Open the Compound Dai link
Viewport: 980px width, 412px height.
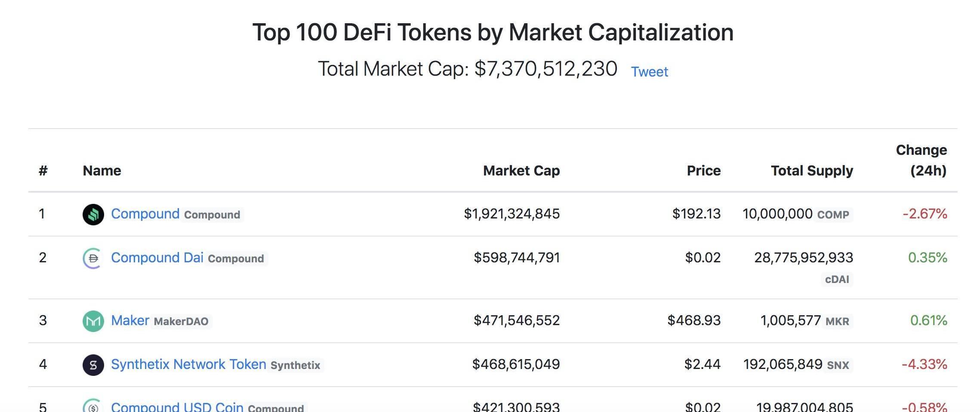(x=157, y=258)
